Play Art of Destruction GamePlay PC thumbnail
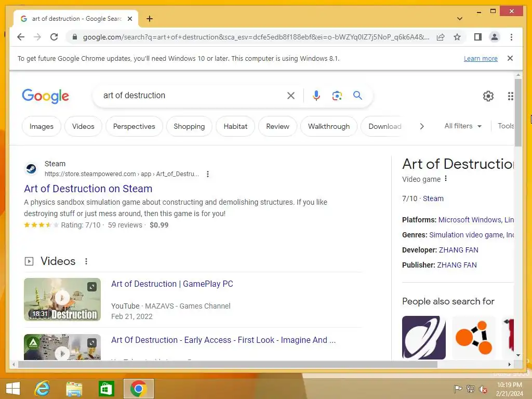The width and height of the screenshot is (532, 399). (x=62, y=299)
